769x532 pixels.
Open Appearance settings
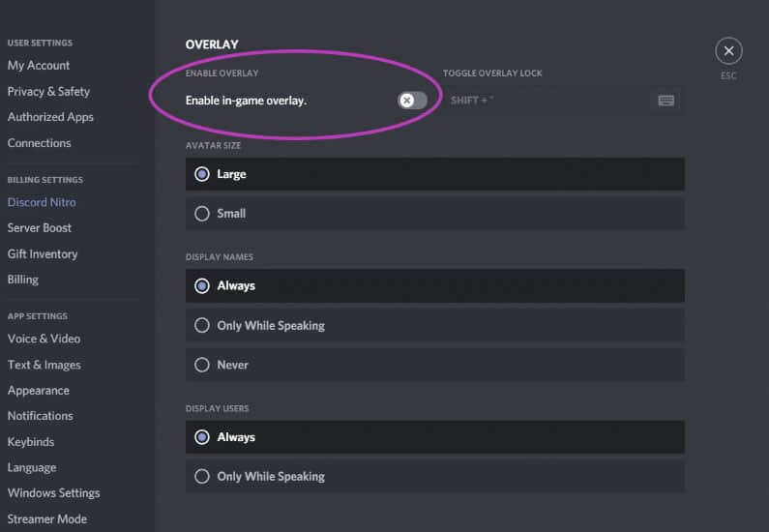coord(39,391)
